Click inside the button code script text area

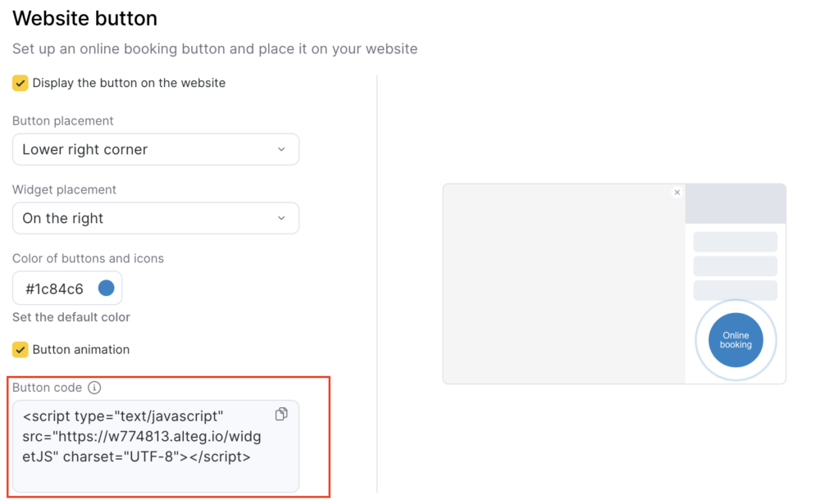click(156, 447)
